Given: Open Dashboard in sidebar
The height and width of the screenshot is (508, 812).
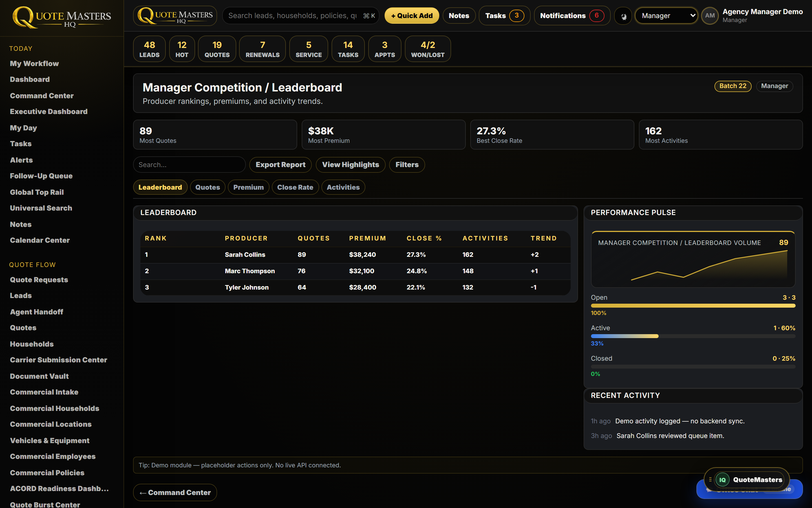Looking at the screenshot, I should (30, 79).
